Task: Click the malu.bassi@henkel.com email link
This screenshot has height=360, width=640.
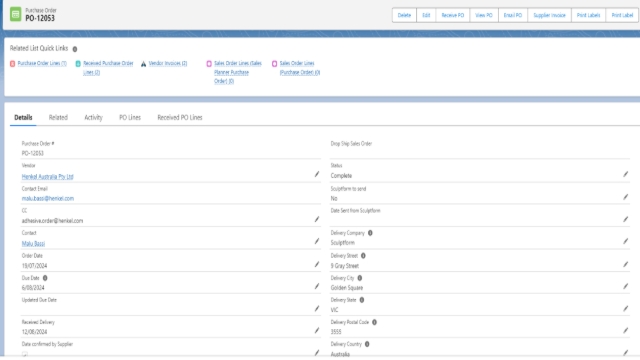Action: (48, 198)
